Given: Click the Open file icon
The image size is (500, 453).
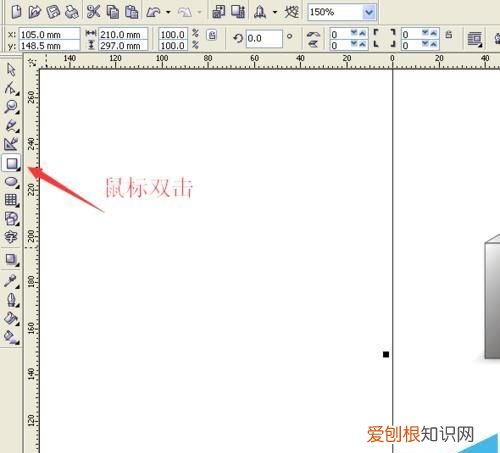Looking at the screenshot, I should point(35,12).
